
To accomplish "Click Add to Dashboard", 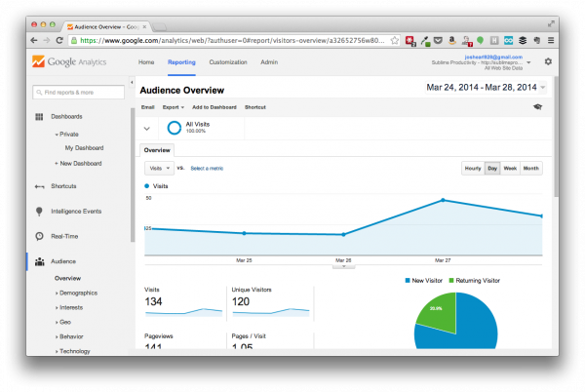I will pyautogui.click(x=214, y=107).
